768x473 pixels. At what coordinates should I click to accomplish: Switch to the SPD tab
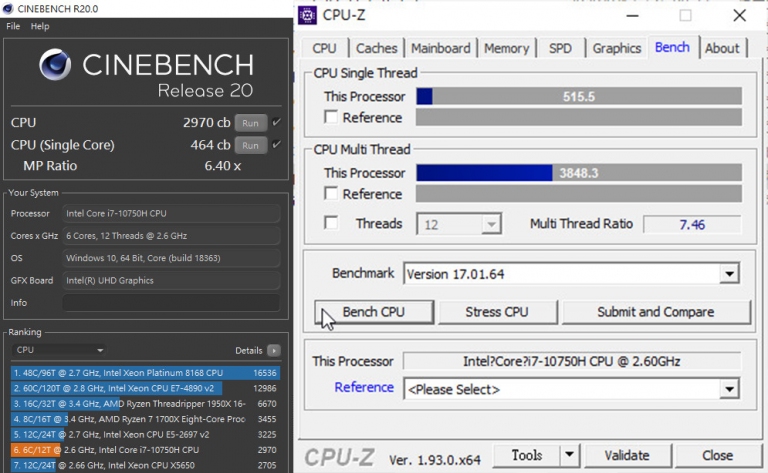coord(560,48)
